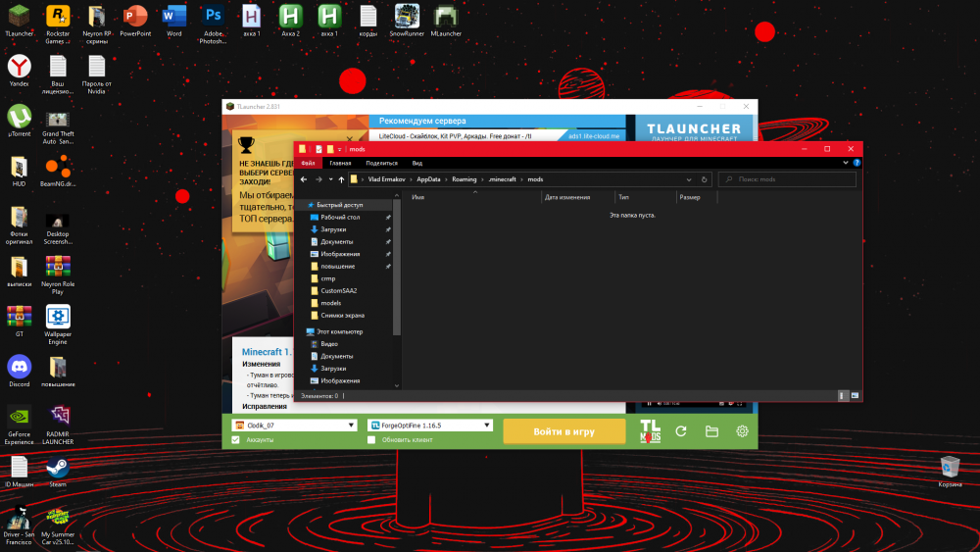Click navigation pane vertical scrollbar
Viewport: 980px width, 552px height.
pos(396,269)
